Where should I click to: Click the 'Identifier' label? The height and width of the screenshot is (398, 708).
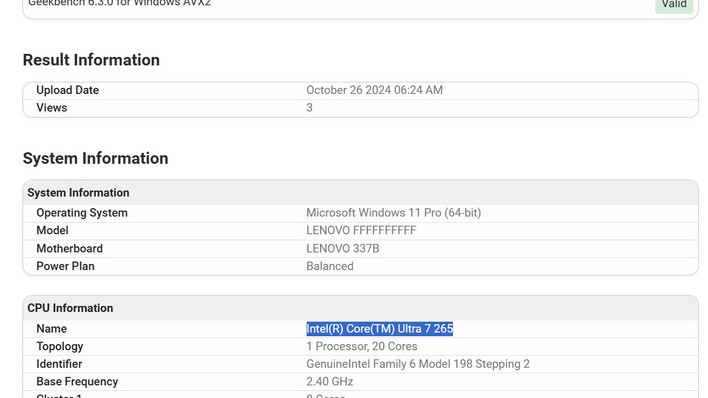click(x=59, y=364)
